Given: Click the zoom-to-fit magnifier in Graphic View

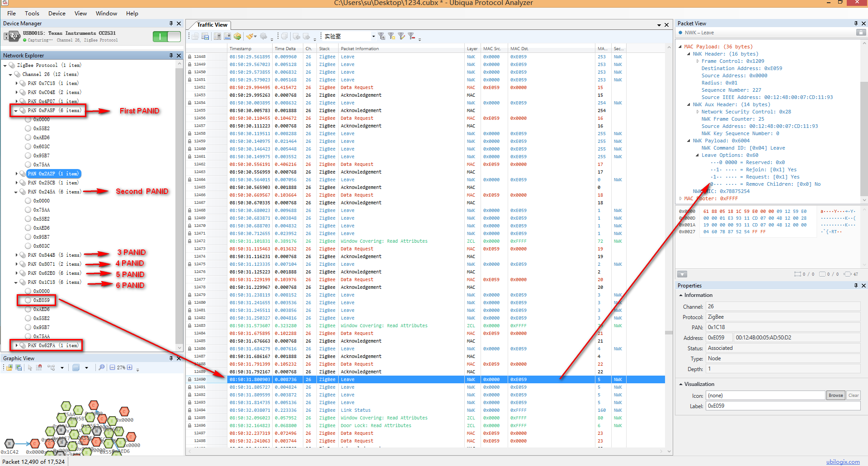Looking at the screenshot, I should (101, 367).
